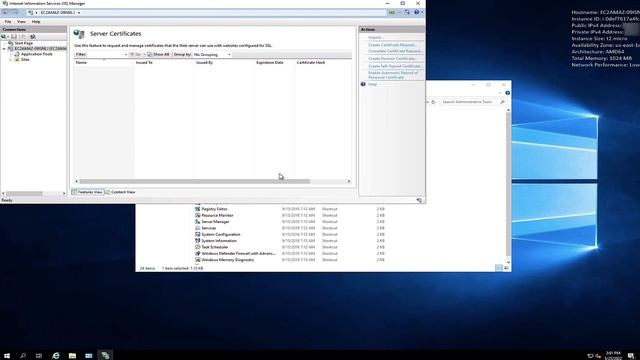Click Create Self-Signed Certificate action
The height and width of the screenshot is (360, 640).
click(396, 66)
